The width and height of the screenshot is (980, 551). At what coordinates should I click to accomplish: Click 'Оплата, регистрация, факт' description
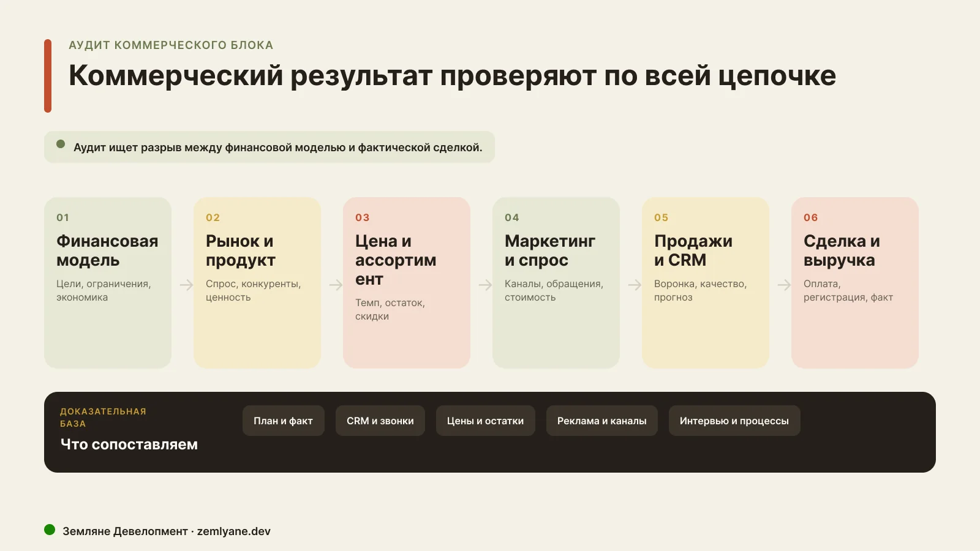848,291
